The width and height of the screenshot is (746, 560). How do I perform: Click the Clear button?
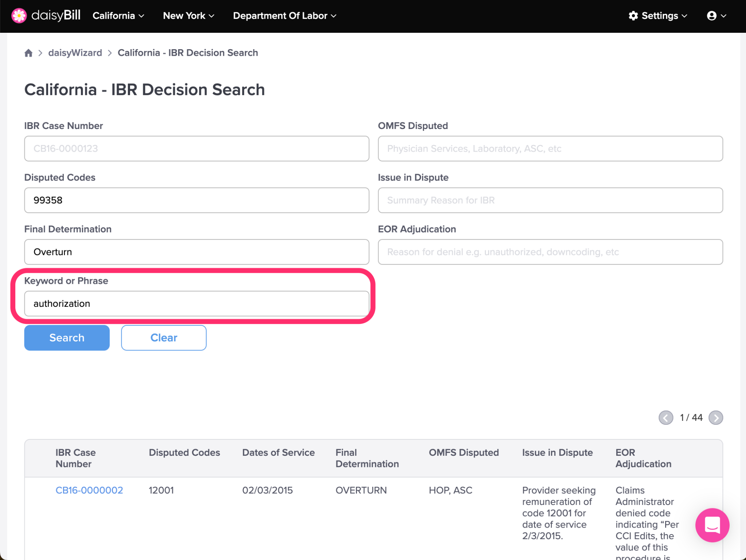click(x=164, y=338)
